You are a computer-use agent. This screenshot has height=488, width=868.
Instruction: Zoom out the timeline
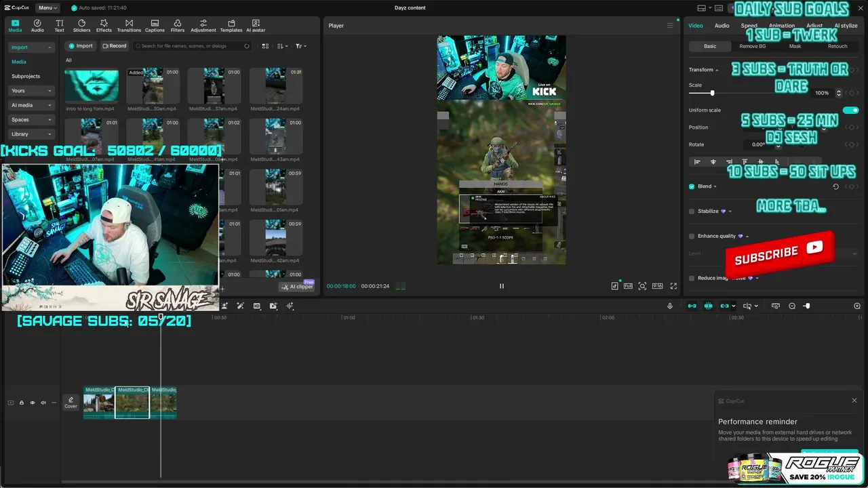point(792,306)
